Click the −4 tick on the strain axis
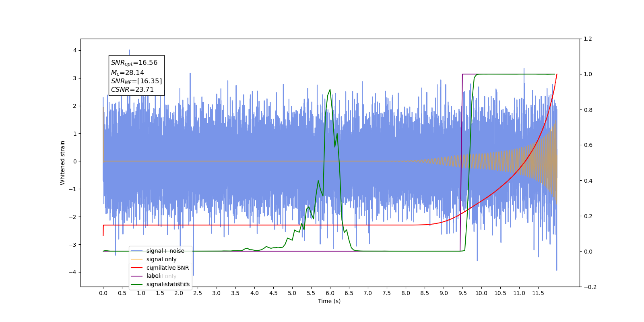Image resolution: width=644 pixels, height=322 pixels. [73, 272]
